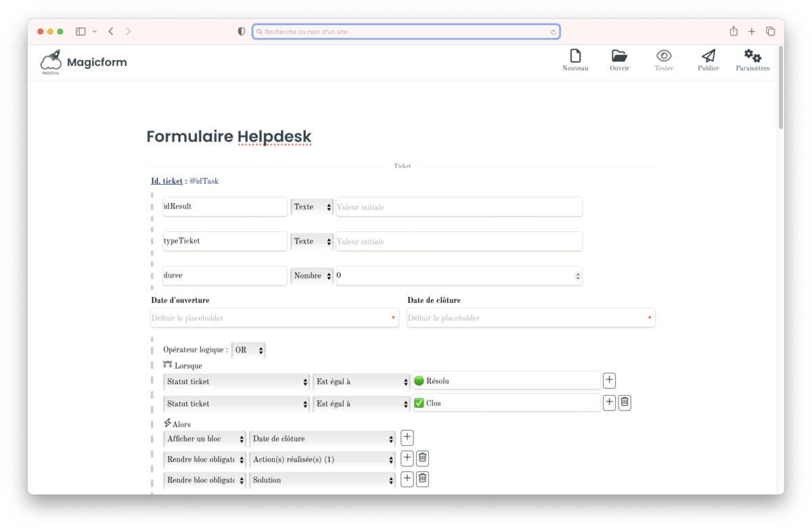Click the duree number stepper arrows

(x=577, y=276)
